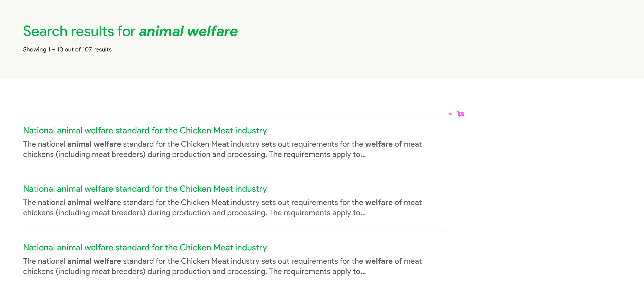Screen dimensions: 644x289
Task: Open the first Chicken Meat industry result title
Action: point(145,130)
